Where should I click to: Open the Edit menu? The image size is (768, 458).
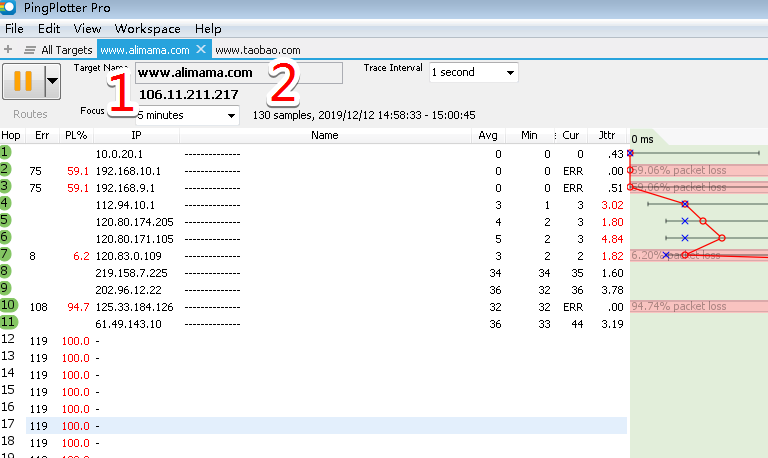(x=49, y=29)
